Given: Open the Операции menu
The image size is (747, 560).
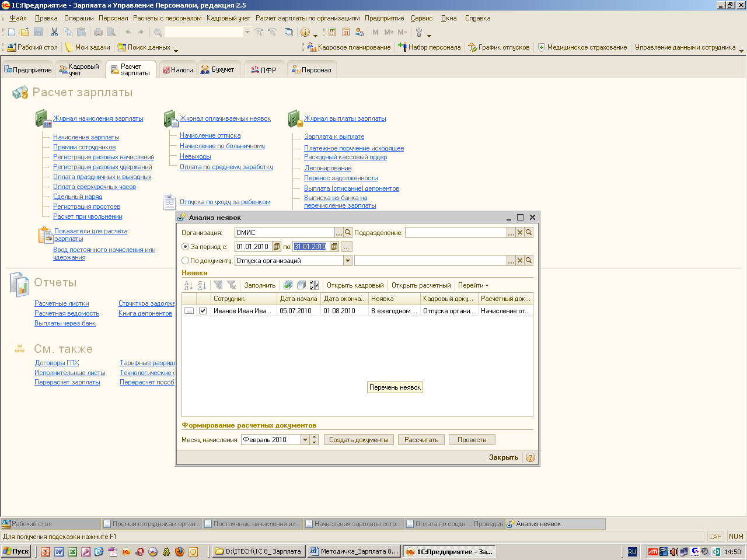Looking at the screenshot, I should (79, 18).
